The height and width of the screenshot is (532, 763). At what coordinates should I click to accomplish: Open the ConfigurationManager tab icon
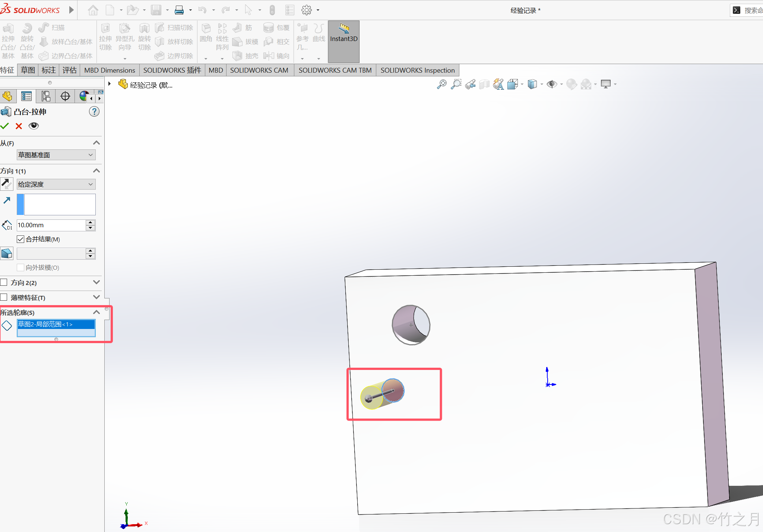[46, 96]
